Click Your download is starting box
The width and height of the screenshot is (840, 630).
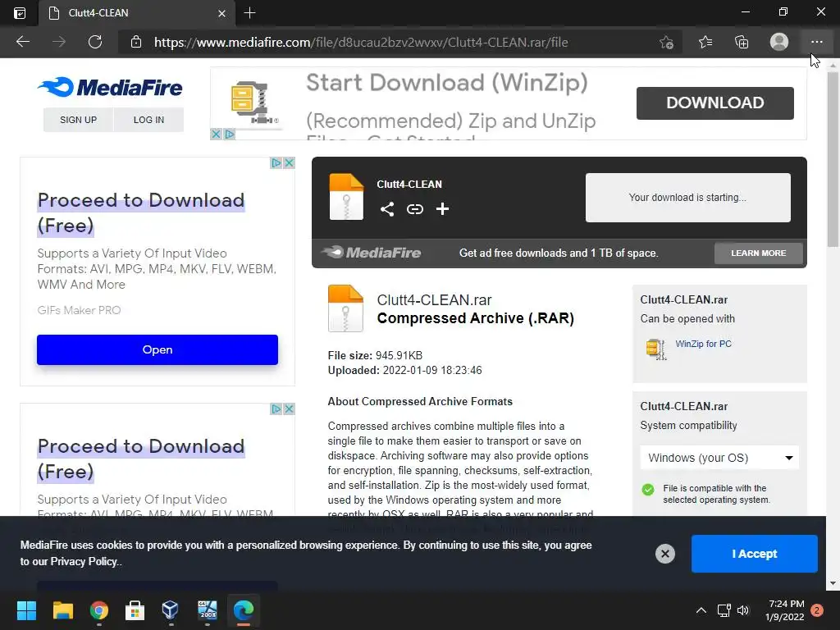[688, 198]
